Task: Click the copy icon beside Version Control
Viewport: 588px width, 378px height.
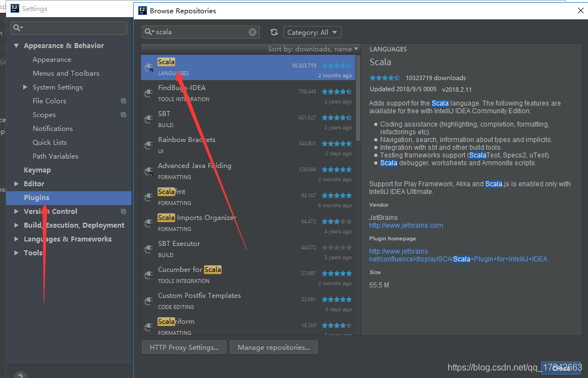Action: (123, 212)
